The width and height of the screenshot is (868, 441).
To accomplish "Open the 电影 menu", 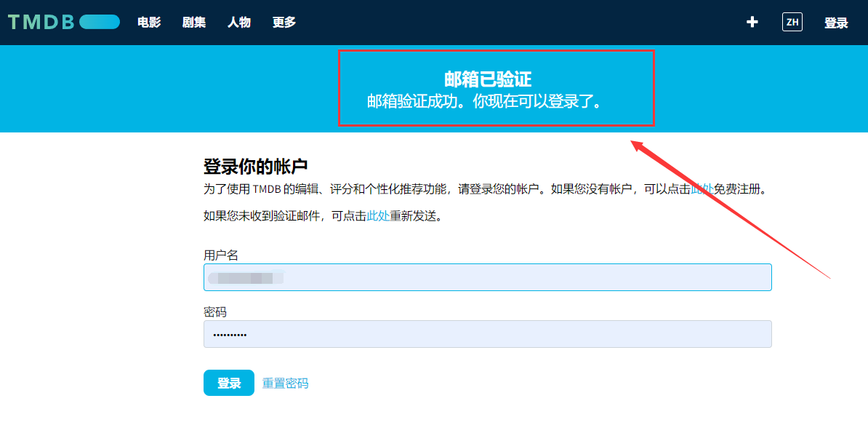I will pyautogui.click(x=149, y=23).
